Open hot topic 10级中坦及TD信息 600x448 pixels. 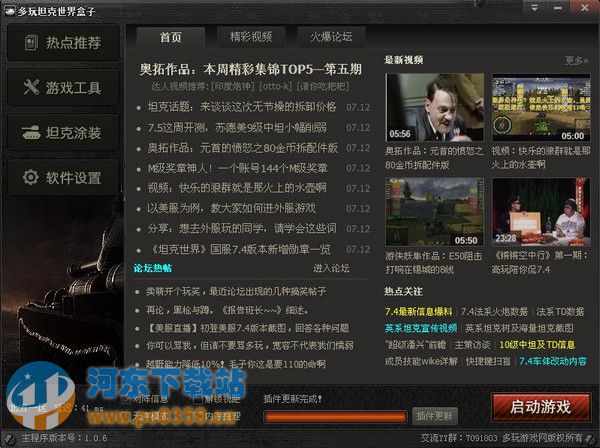[537, 345]
